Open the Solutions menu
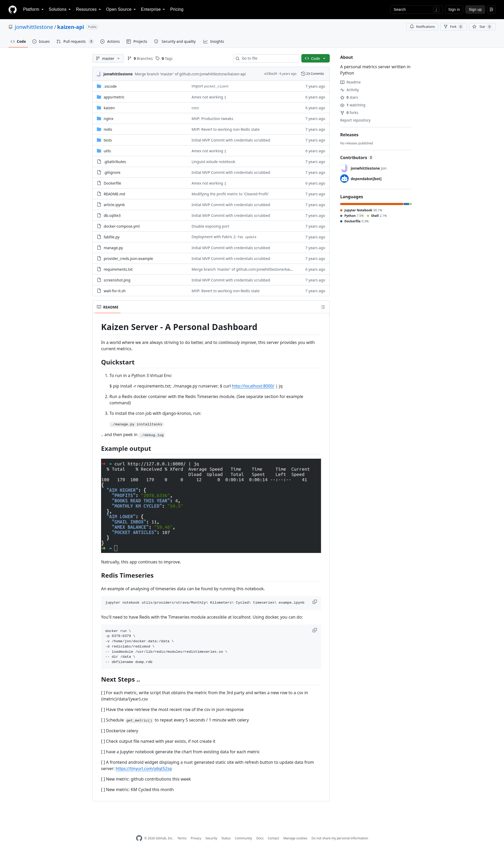Viewport: 504px width, 852px height. [59, 9]
